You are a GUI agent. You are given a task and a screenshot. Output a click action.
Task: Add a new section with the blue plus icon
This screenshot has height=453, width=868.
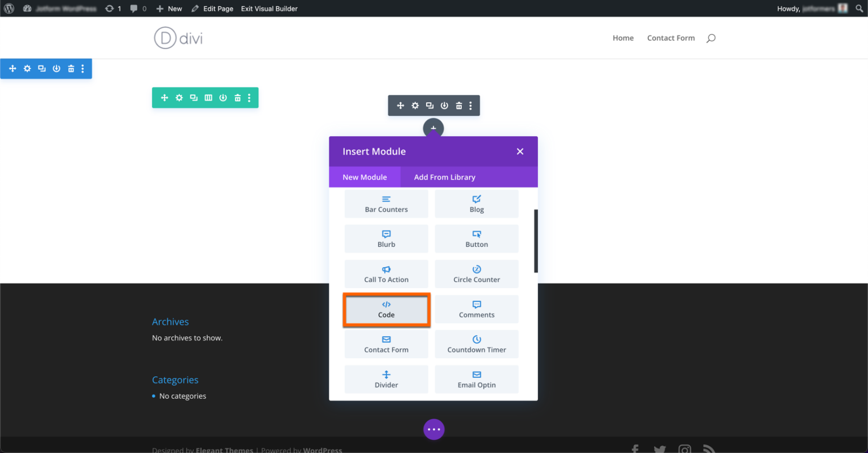point(12,68)
